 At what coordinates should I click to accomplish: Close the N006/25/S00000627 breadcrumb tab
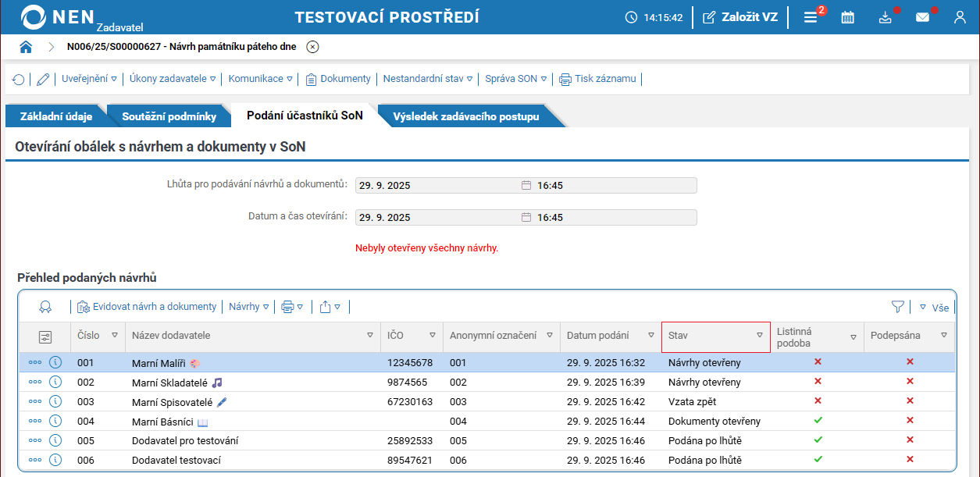312,47
